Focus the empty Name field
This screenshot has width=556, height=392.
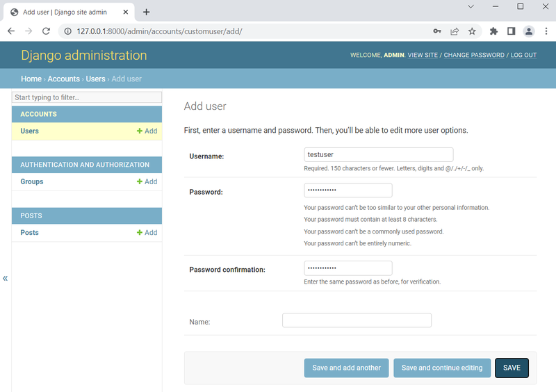(x=357, y=320)
